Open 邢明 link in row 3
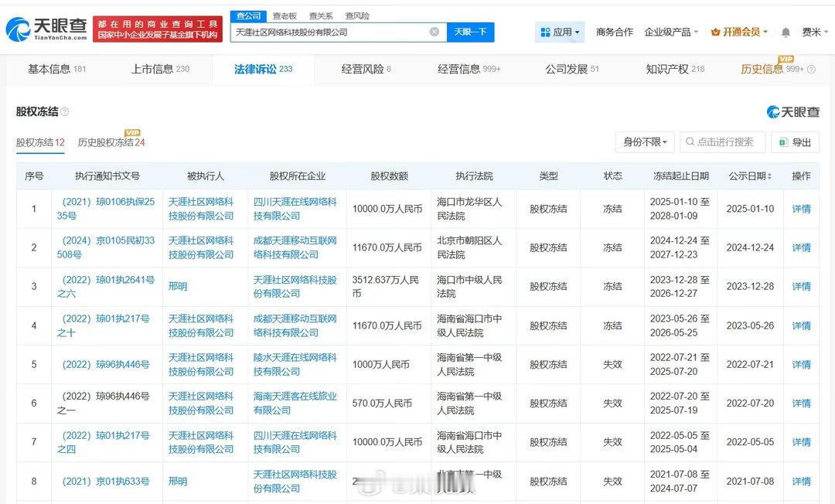835x504 pixels. pos(178,286)
